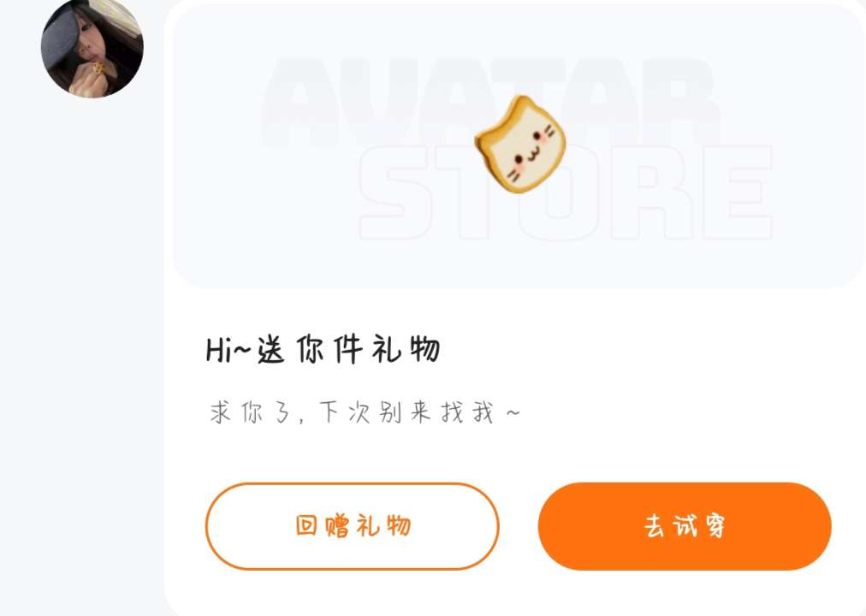Tap the letter E in STORE watermark
The image size is (866, 616).
click(738, 192)
